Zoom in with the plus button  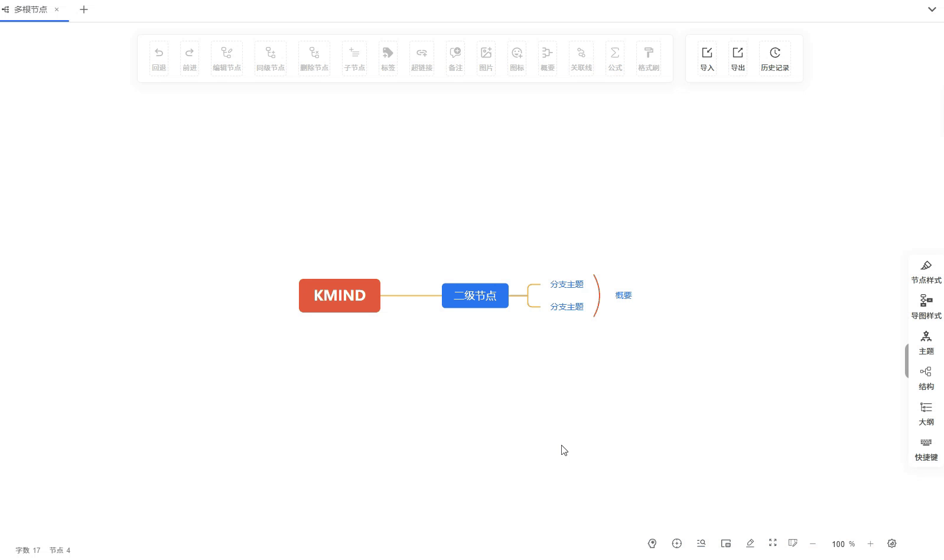pyautogui.click(x=870, y=543)
